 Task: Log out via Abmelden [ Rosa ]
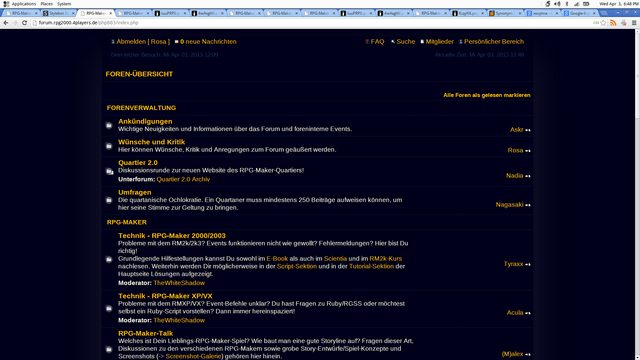143,42
